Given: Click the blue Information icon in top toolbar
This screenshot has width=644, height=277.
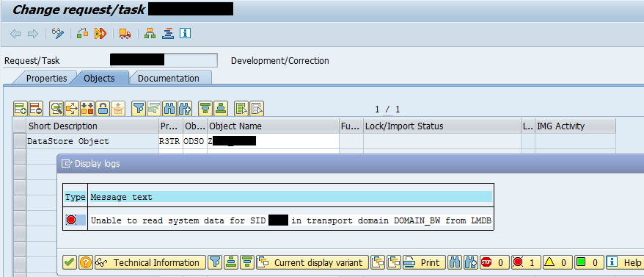Looking at the screenshot, I should click(186, 33).
